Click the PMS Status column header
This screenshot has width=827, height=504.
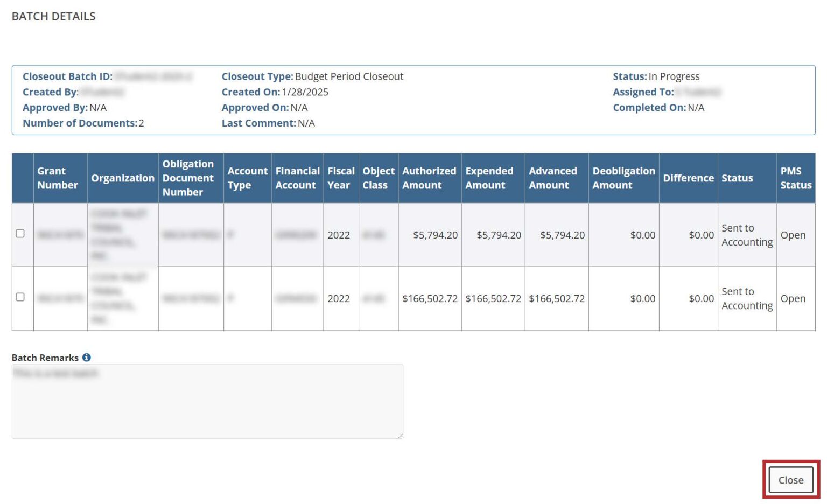tap(796, 178)
